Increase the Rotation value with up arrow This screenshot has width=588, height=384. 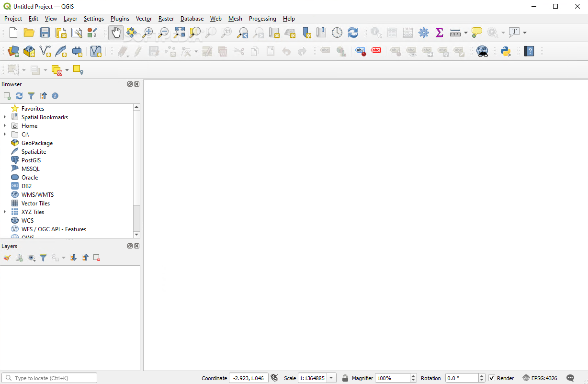pos(482,376)
